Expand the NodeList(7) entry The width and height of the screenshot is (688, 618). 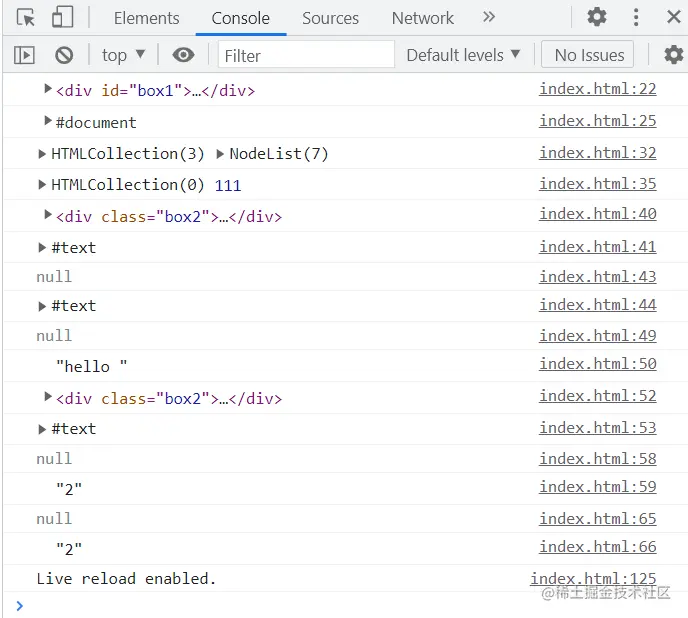[220, 154]
